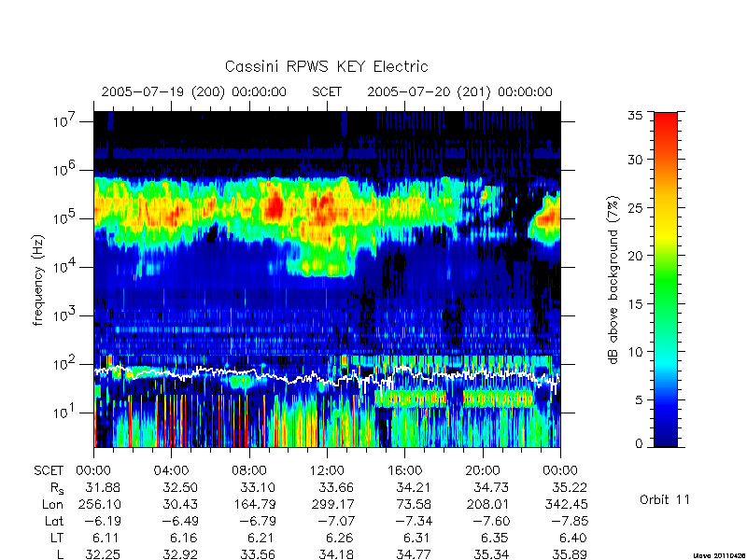The width and height of the screenshot is (747, 560).
Task: Click the Lon value '299.17'
Action: click(x=332, y=504)
